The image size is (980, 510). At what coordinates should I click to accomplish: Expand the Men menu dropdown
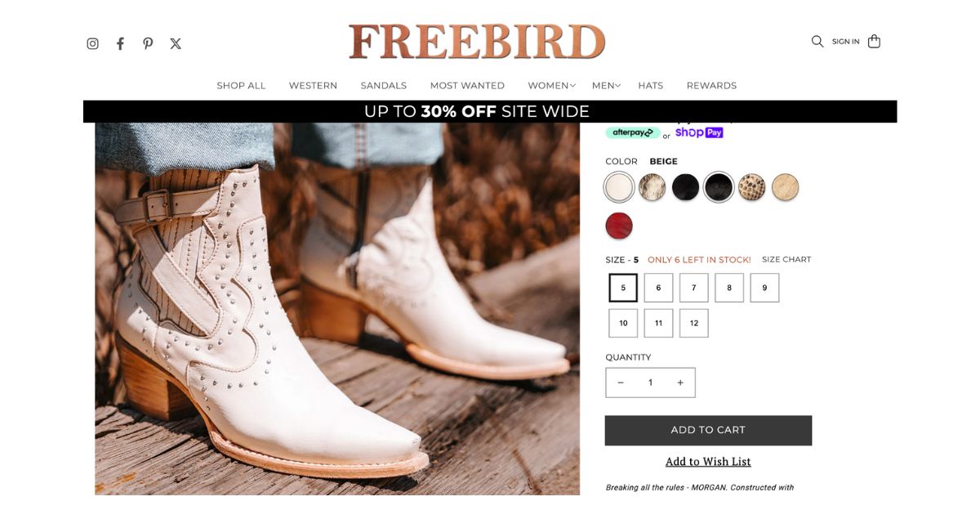coord(606,85)
